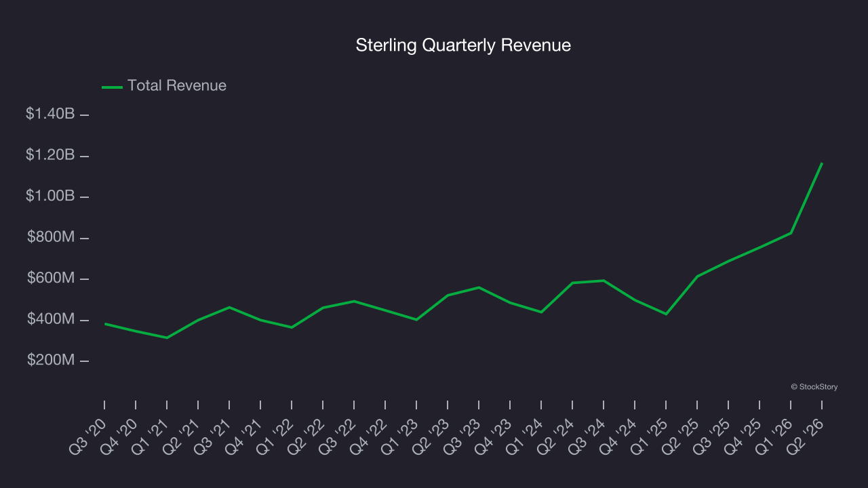Click the "Q3 '25" x-axis label
Screen dimensions: 868x488
[713, 436]
